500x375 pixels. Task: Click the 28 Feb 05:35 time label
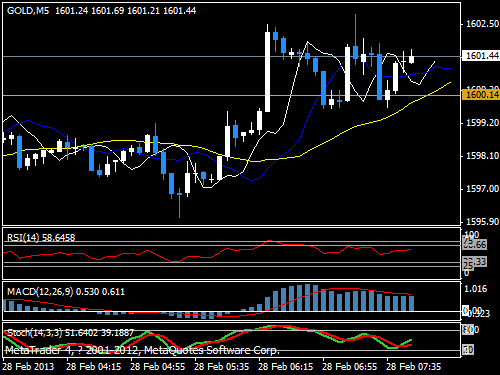[x=222, y=367]
